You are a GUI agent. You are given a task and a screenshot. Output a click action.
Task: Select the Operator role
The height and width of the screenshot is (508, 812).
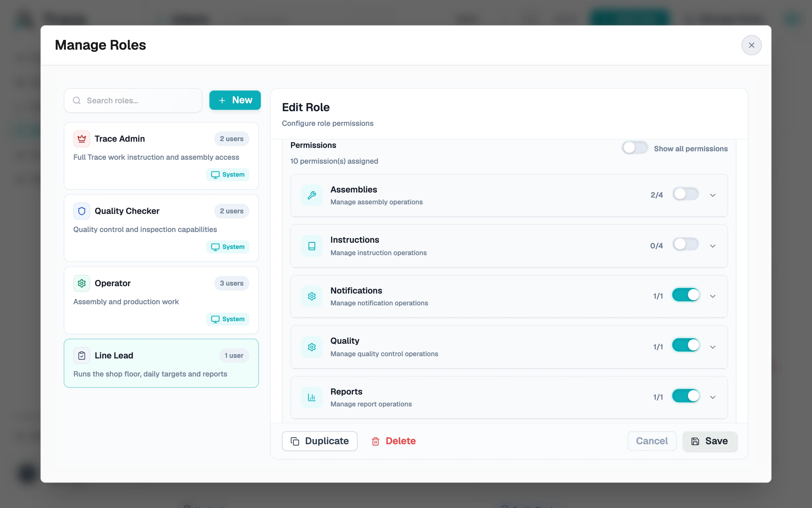pos(161,300)
